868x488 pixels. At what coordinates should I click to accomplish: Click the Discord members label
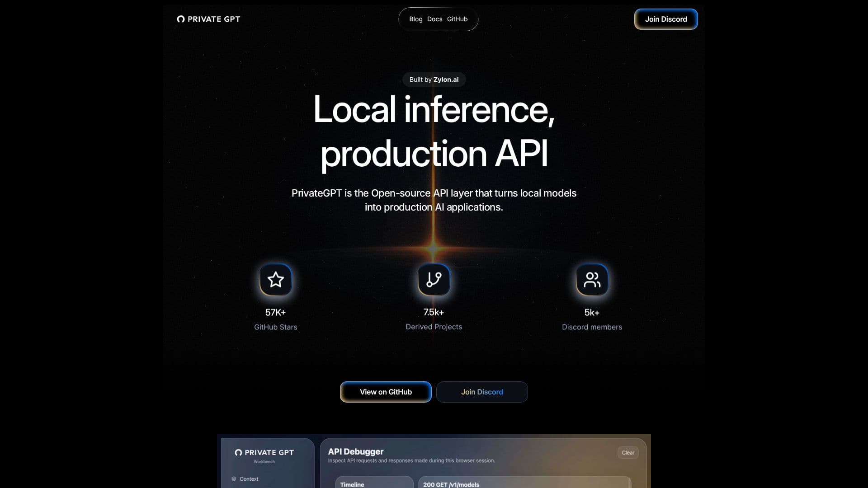point(592,327)
